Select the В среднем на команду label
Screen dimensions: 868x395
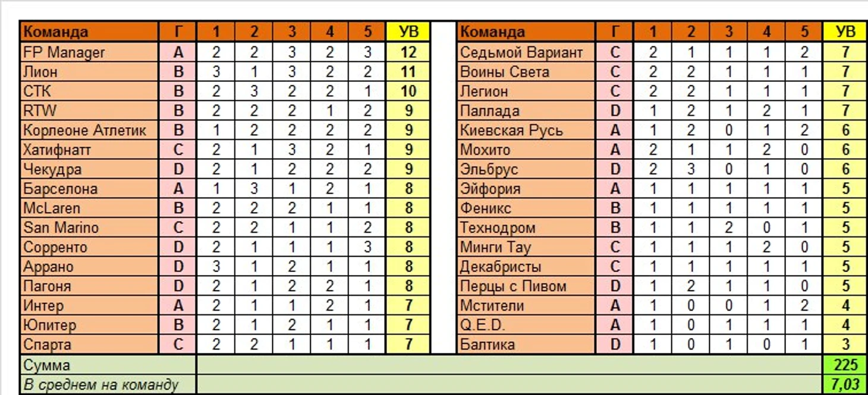coord(107,384)
